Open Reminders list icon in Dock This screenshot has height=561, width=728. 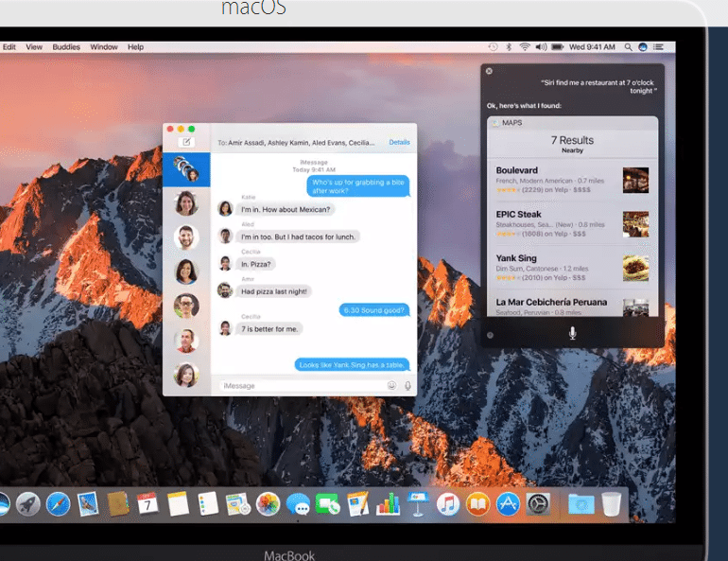(208, 504)
